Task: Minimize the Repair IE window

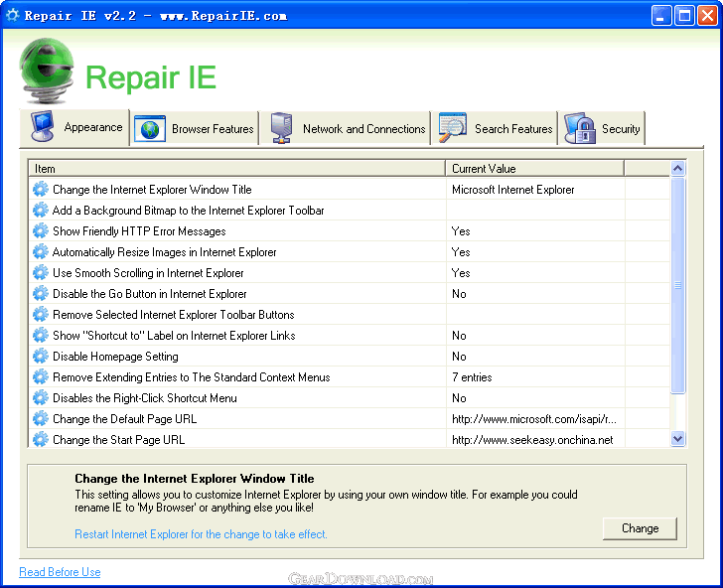Action: click(661, 16)
